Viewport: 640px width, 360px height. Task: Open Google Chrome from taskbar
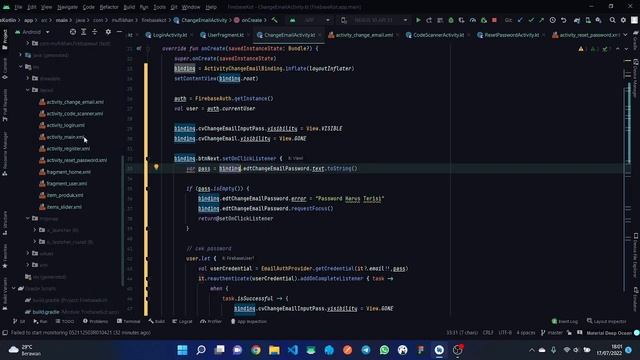(x=256, y=350)
